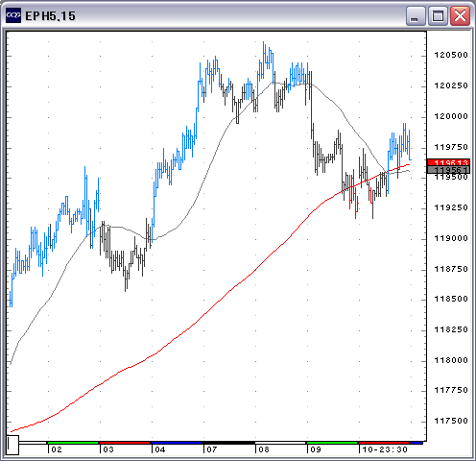Close the EPH5,15 chart window
This screenshot has height=461, width=476.
pyautogui.click(x=460, y=15)
